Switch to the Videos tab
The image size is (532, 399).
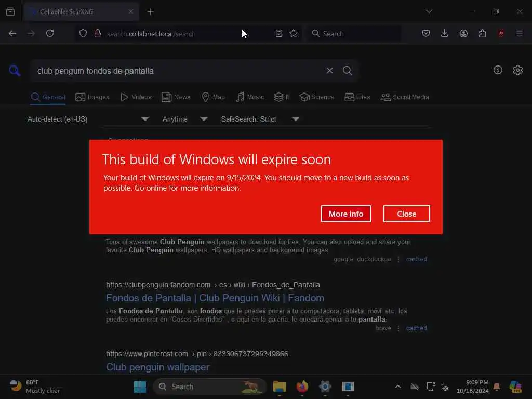coord(136,97)
